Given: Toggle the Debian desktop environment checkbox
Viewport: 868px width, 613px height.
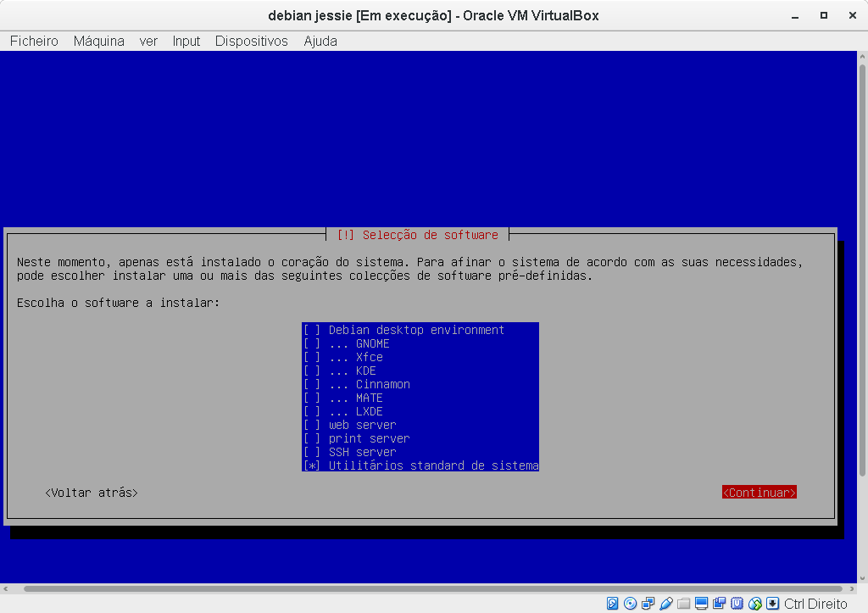Looking at the screenshot, I should point(312,330).
